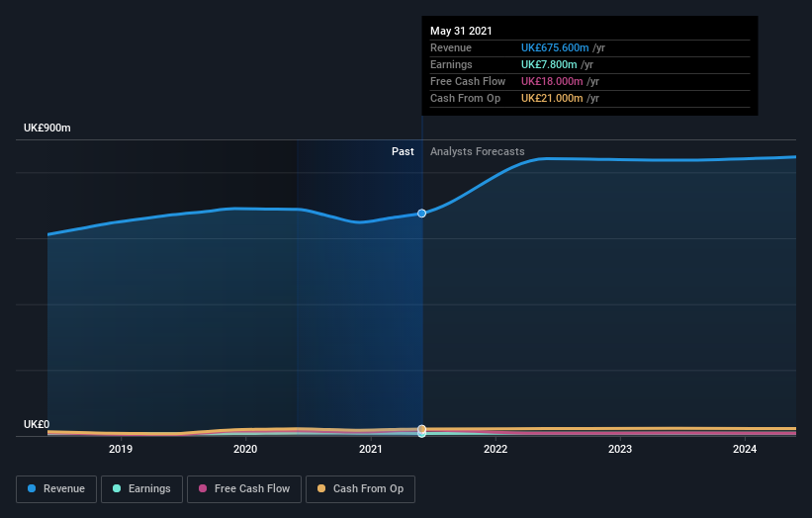Click the pink Free Cash Flow legend dot
Viewport: 812px width, 518px height.
click(x=203, y=488)
